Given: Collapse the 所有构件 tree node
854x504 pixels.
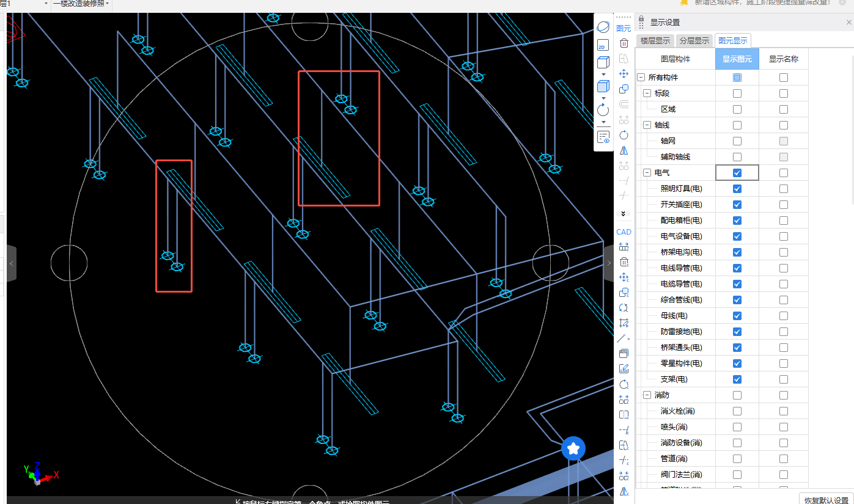Looking at the screenshot, I should coord(641,78).
